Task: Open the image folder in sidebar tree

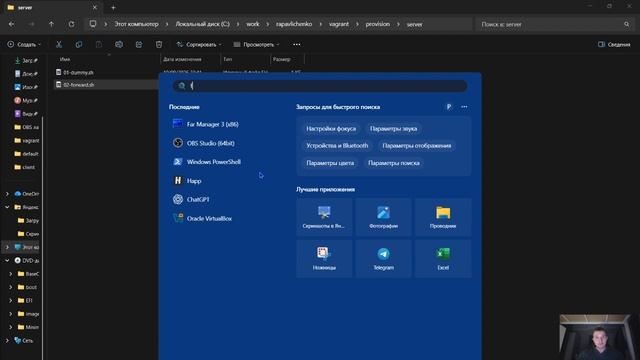Action: pyautogui.click(x=29, y=314)
